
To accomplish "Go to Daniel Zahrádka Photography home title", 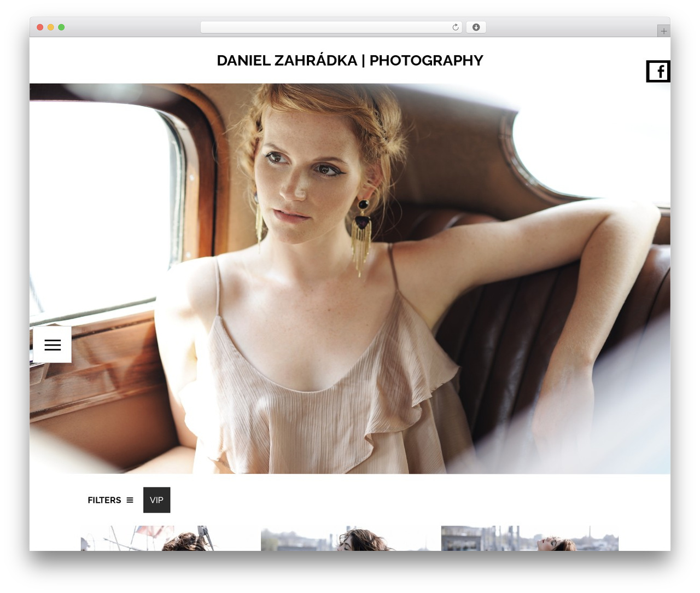I will [350, 60].
